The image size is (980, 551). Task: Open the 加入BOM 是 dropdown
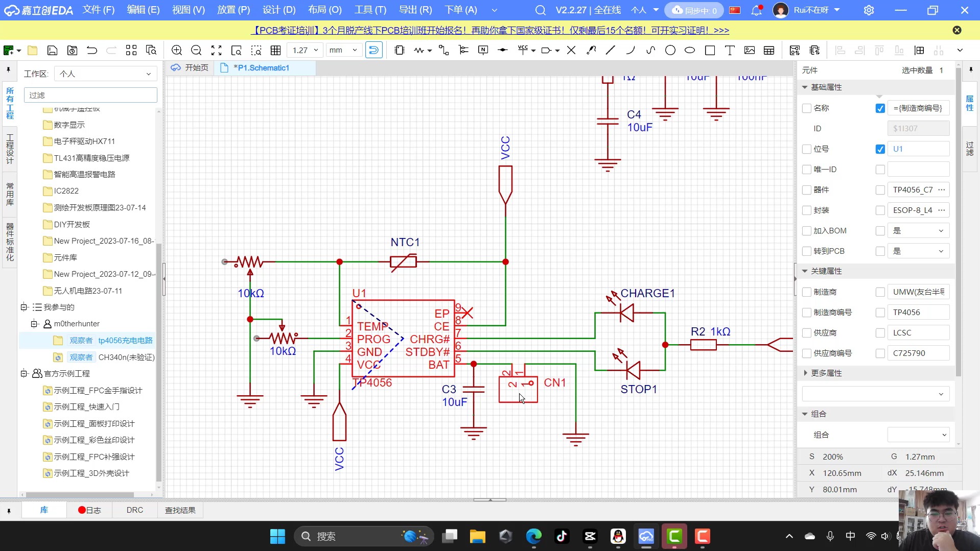(918, 231)
